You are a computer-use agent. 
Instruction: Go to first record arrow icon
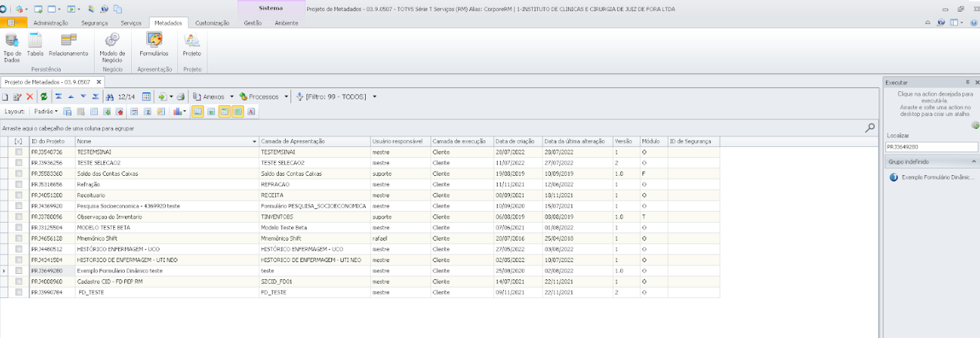click(x=59, y=97)
